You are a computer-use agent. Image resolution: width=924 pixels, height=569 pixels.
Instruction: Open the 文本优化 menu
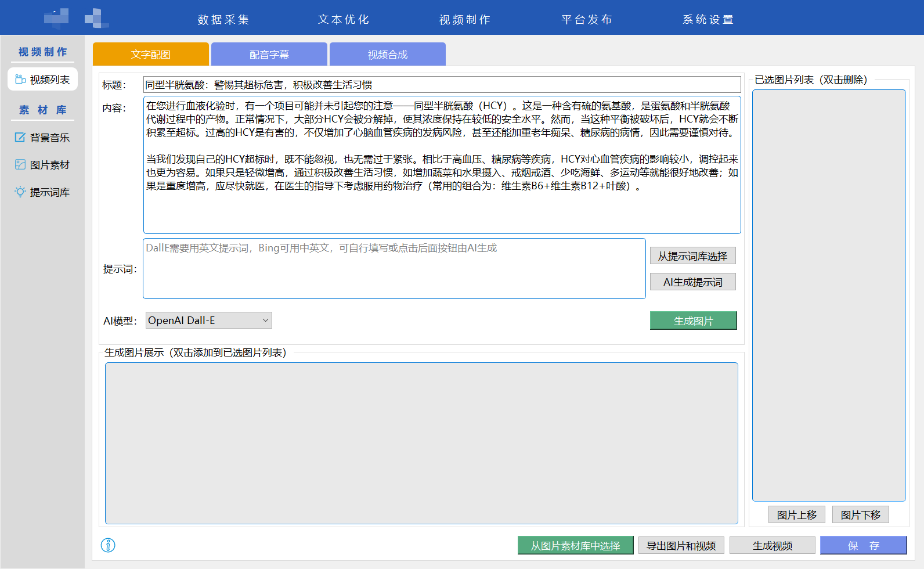click(x=344, y=20)
